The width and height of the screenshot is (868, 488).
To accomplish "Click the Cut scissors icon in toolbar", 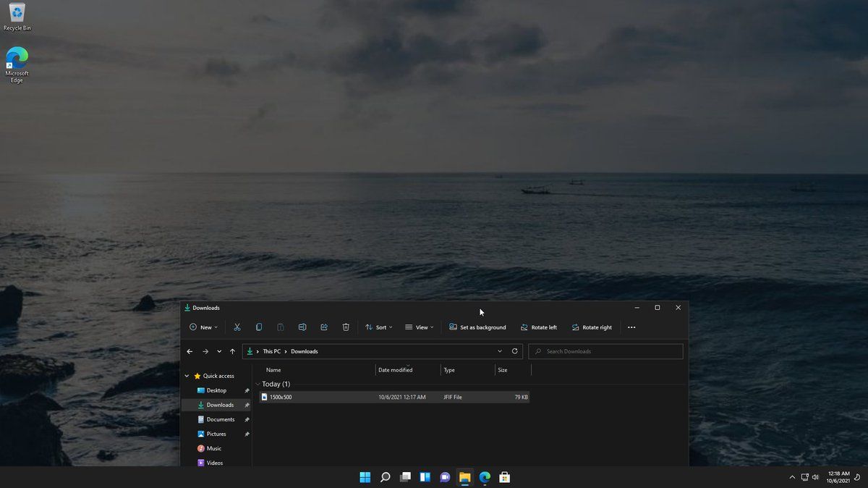I will click(x=237, y=327).
